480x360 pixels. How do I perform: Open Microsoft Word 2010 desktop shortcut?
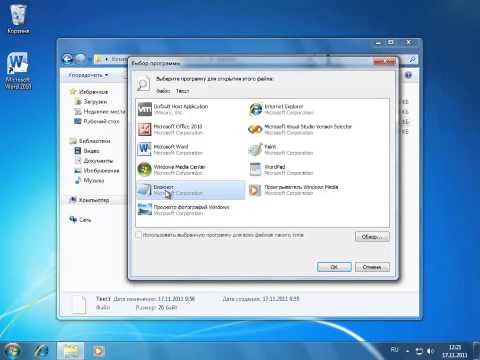click(x=18, y=71)
